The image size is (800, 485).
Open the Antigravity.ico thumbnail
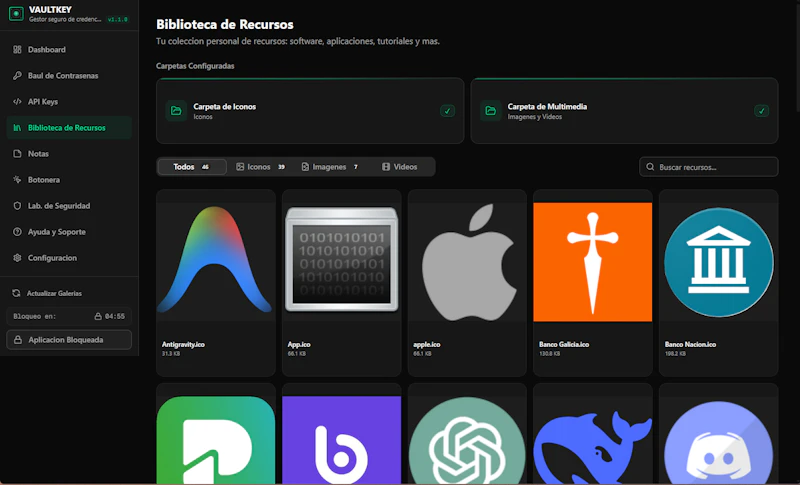point(214,260)
